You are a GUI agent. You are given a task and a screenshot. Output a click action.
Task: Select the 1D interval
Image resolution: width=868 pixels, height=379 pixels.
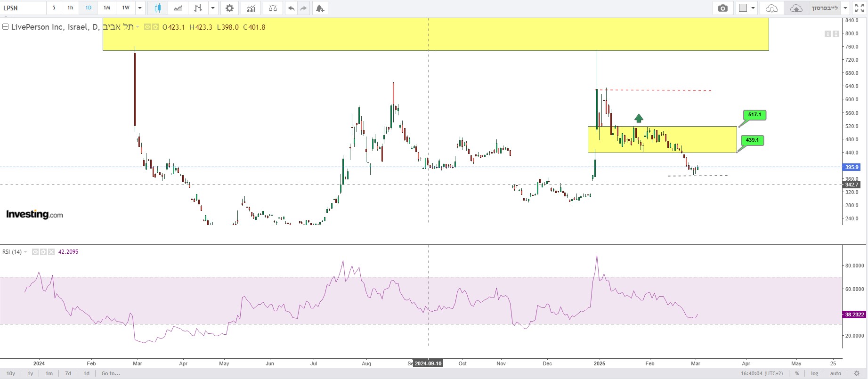(x=88, y=8)
